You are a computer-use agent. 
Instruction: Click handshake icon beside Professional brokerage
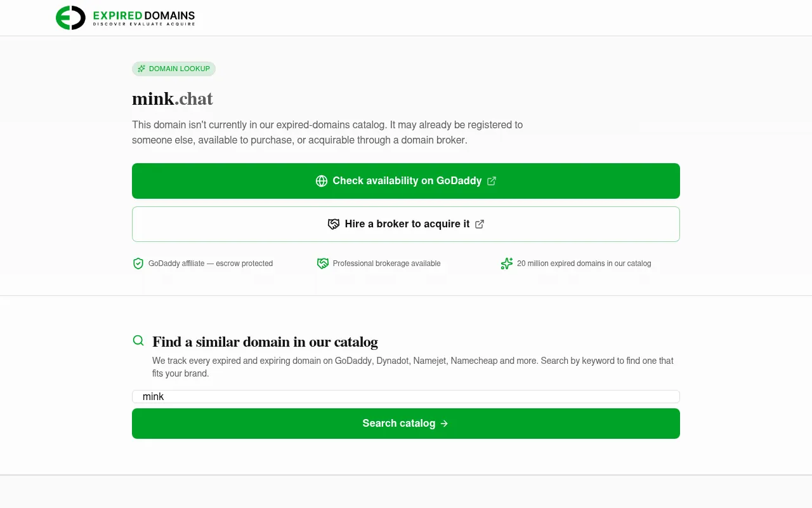coord(323,264)
